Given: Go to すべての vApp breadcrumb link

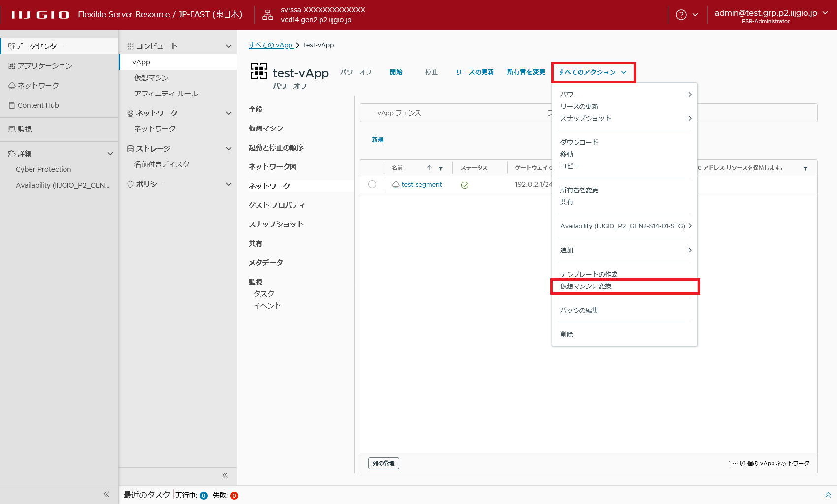Looking at the screenshot, I should (x=271, y=45).
